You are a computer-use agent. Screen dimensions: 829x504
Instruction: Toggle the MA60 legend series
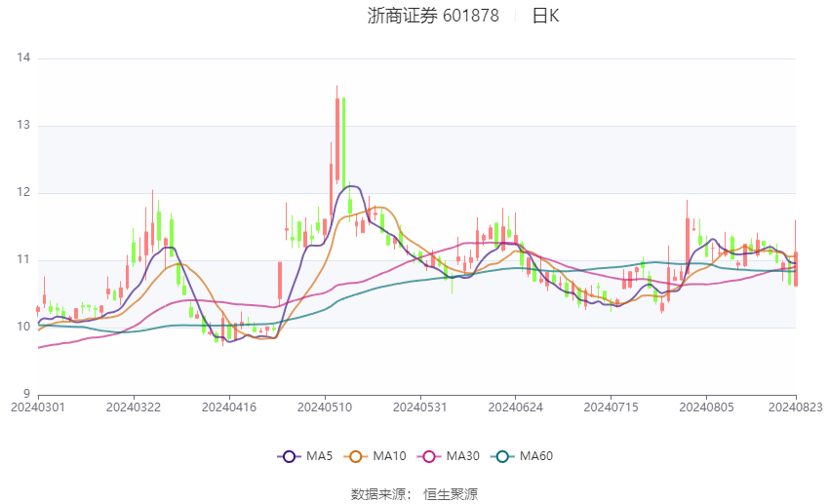point(522,456)
